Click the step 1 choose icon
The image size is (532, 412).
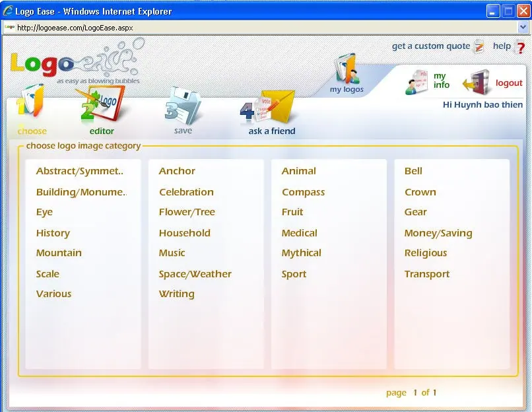click(30, 101)
